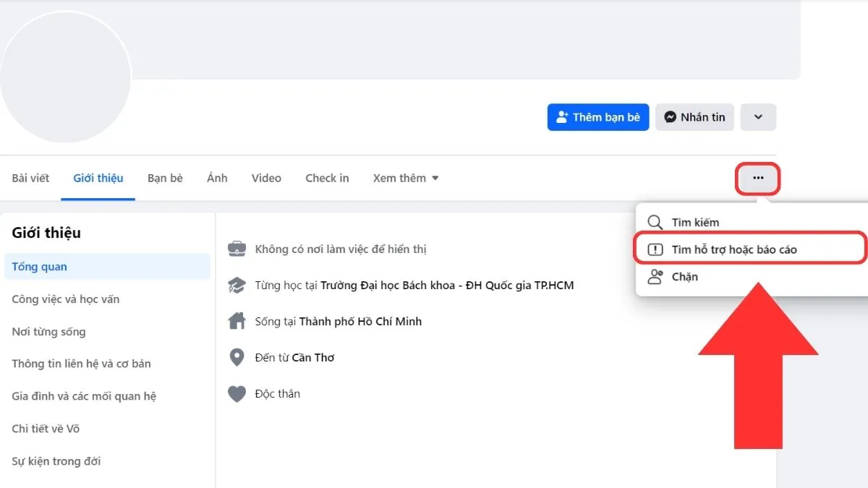Open the three-dot more options menu
The image size is (868, 488).
tap(757, 178)
